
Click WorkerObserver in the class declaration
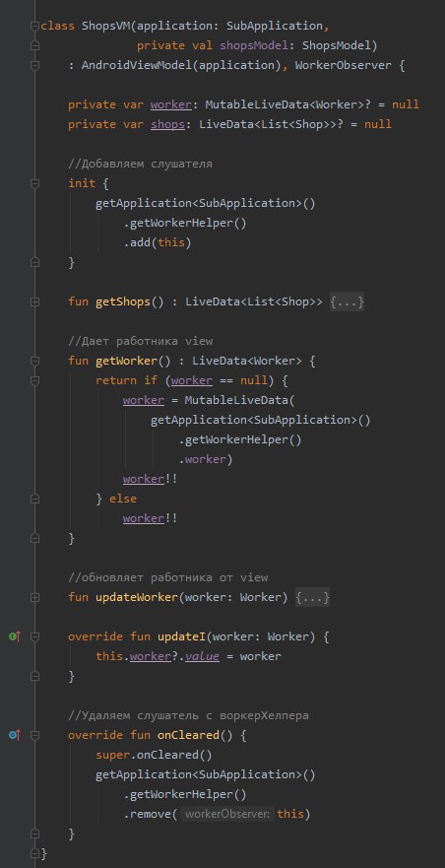344,65
